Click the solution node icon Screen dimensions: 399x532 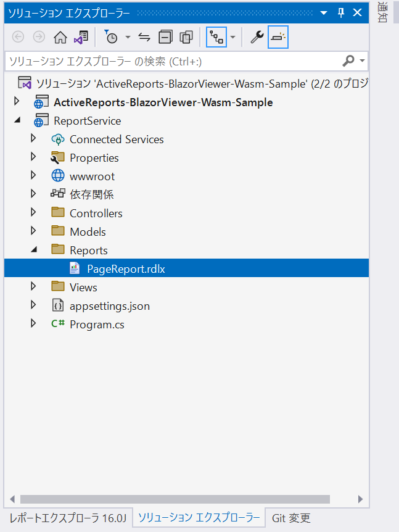point(25,83)
